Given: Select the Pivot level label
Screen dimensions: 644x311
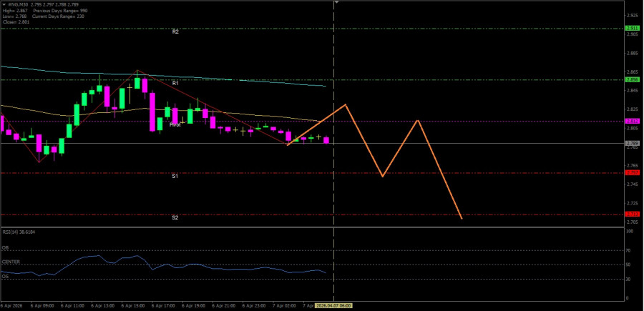Looking at the screenshot, I should (x=175, y=124).
